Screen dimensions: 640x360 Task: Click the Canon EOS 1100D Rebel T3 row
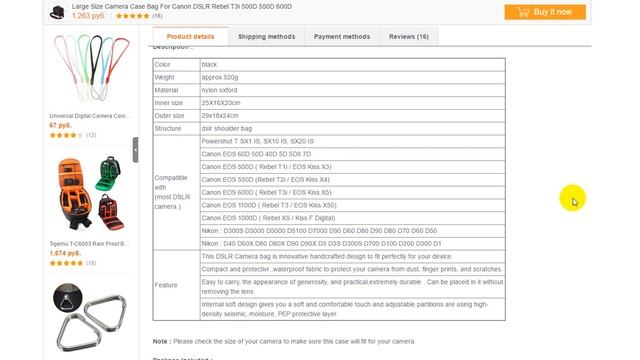pos(353,205)
